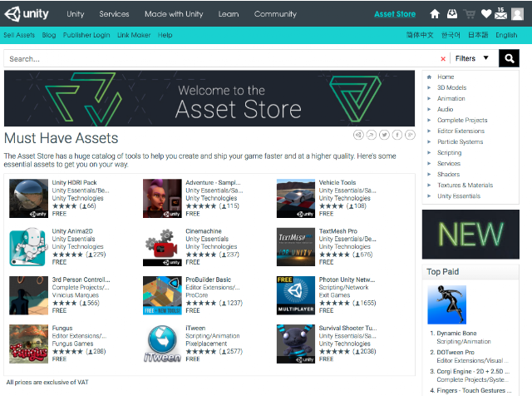532x396 pixels.
Task: Click the Twitter share icon
Action: point(384,135)
